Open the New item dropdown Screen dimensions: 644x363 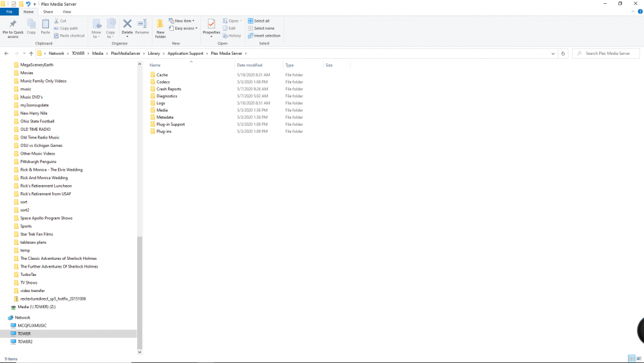point(182,21)
